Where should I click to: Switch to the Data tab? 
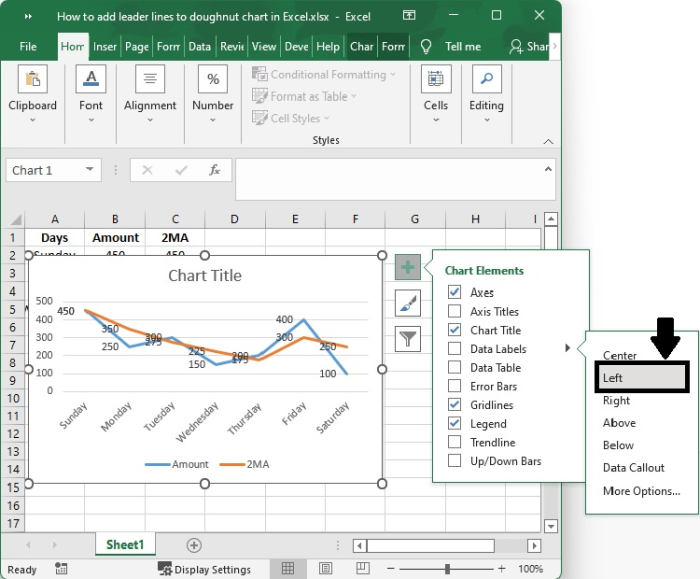pyautogui.click(x=200, y=46)
